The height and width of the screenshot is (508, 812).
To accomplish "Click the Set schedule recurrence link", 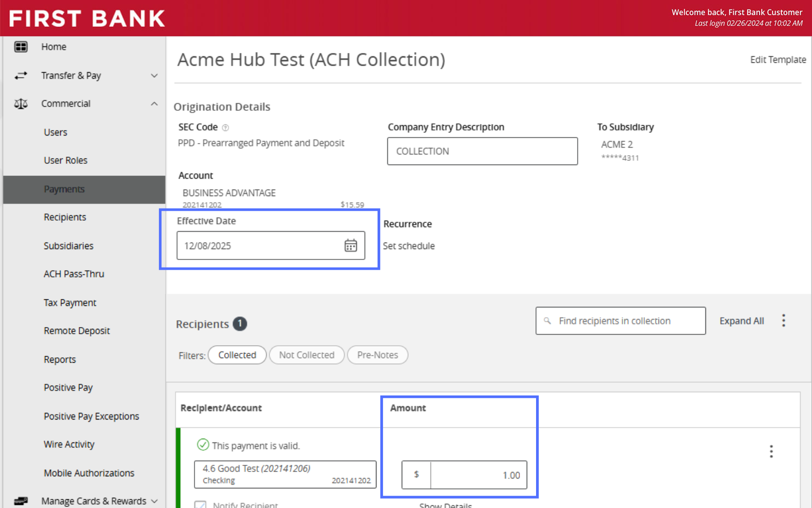I will (x=409, y=246).
